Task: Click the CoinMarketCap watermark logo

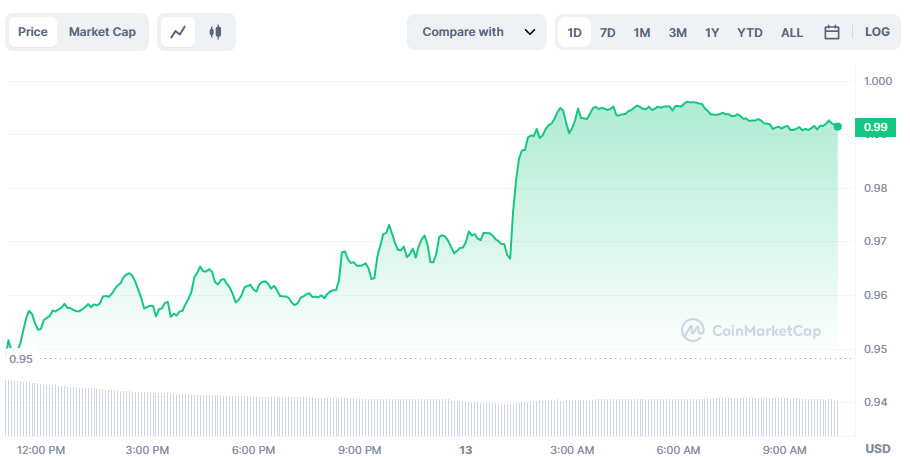Action: point(750,330)
